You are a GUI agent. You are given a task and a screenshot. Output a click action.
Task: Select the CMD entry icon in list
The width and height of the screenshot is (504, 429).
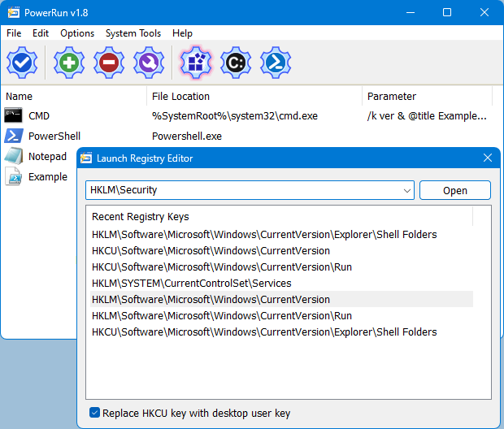click(14, 115)
